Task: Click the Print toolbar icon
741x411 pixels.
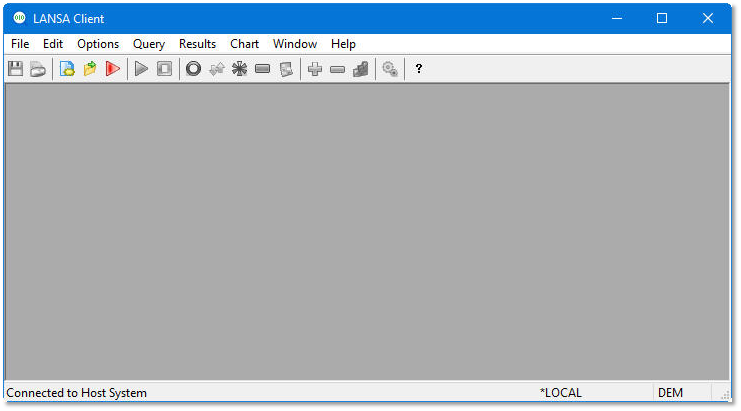Action: click(x=38, y=69)
